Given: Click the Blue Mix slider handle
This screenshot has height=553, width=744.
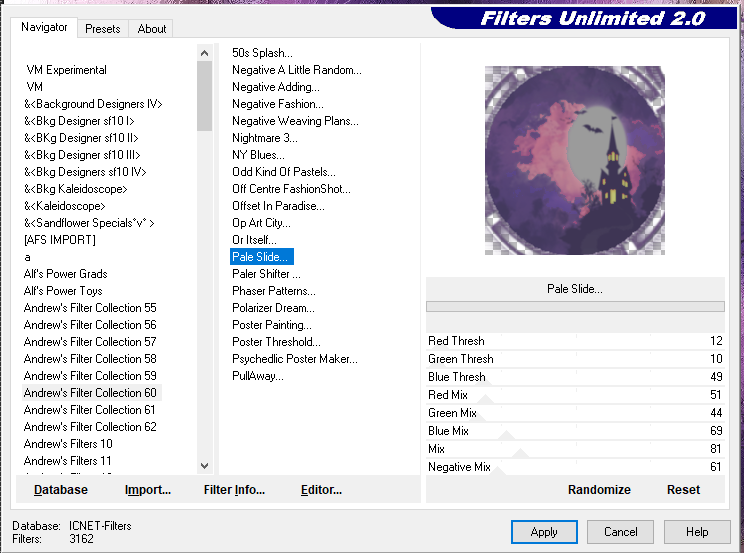Looking at the screenshot, I should click(x=506, y=436).
